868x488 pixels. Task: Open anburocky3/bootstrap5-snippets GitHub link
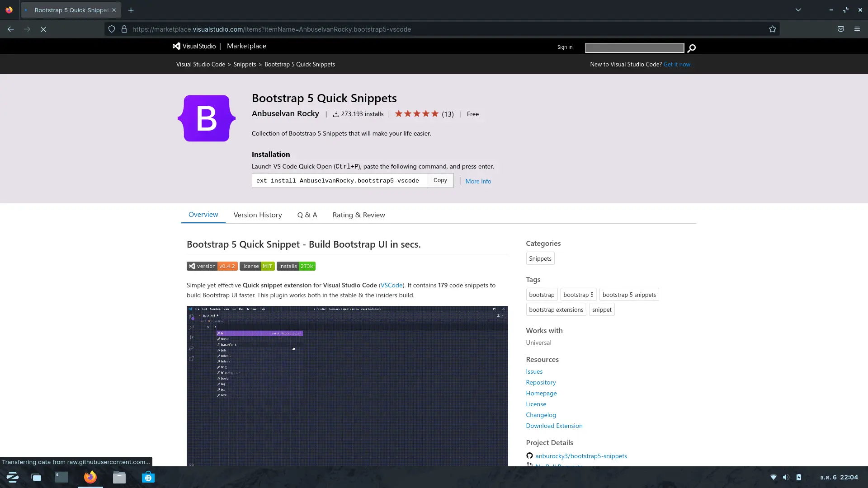[x=581, y=456]
